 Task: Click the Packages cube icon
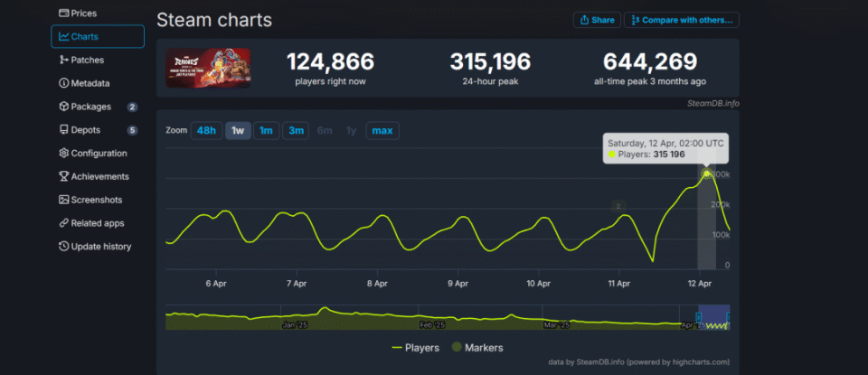coord(63,107)
